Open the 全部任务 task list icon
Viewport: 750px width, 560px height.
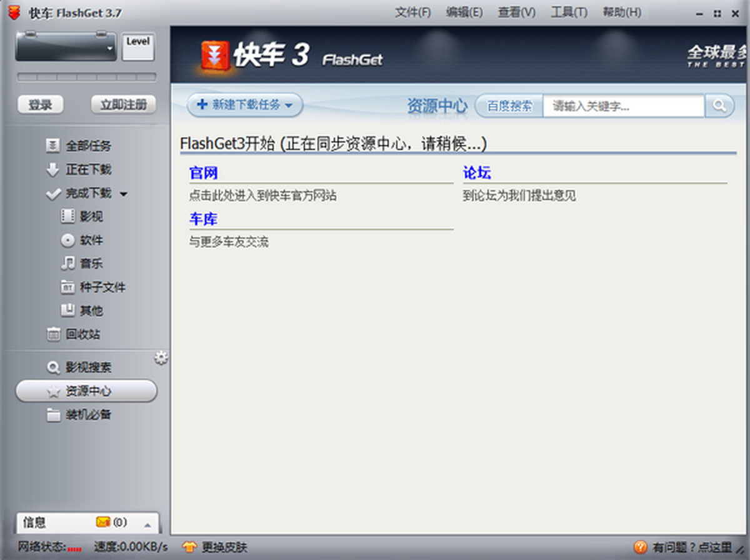(53, 146)
